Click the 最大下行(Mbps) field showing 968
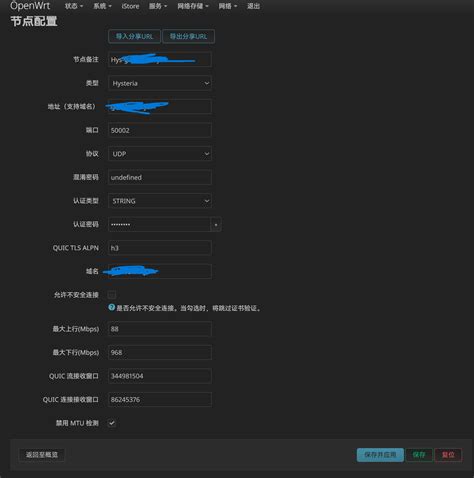The image size is (474, 478). 160,352
